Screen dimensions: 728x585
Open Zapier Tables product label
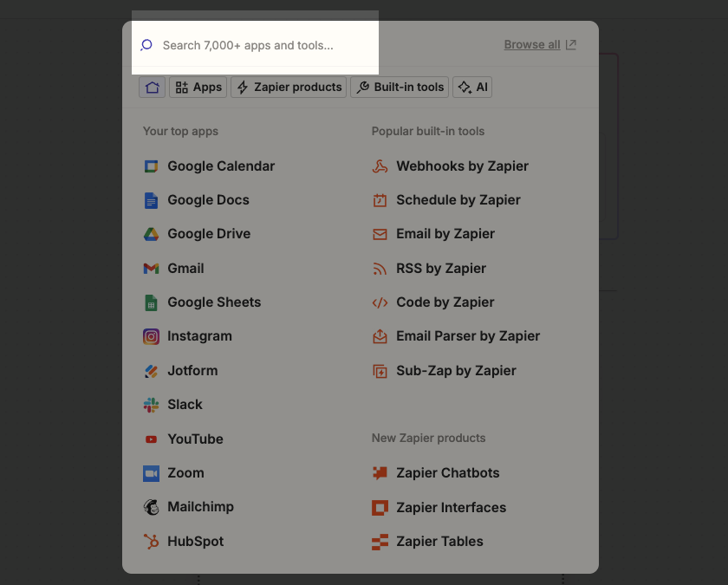[439, 542]
